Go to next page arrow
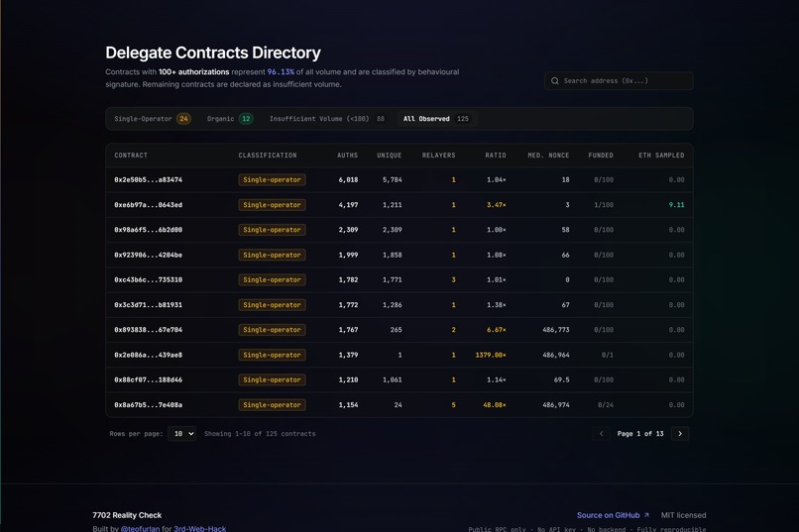This screenshot has width=799, height=532. (680, 434)
